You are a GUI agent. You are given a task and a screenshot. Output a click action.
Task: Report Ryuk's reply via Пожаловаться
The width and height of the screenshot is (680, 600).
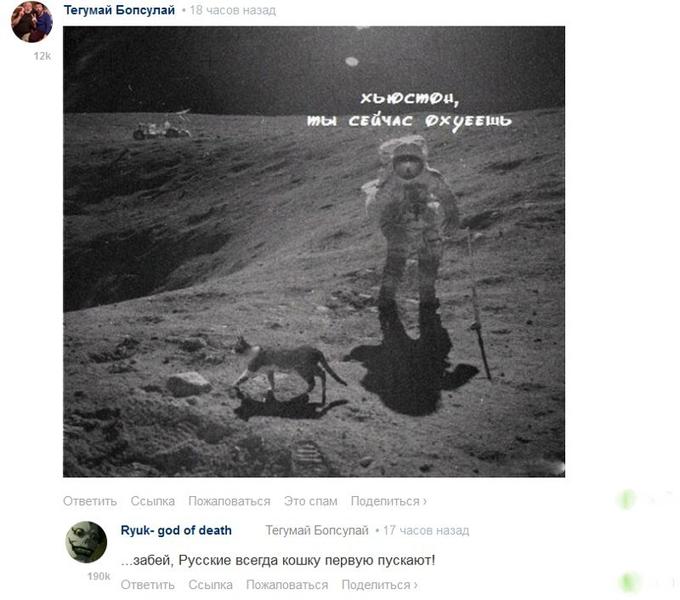click(287, 585)
